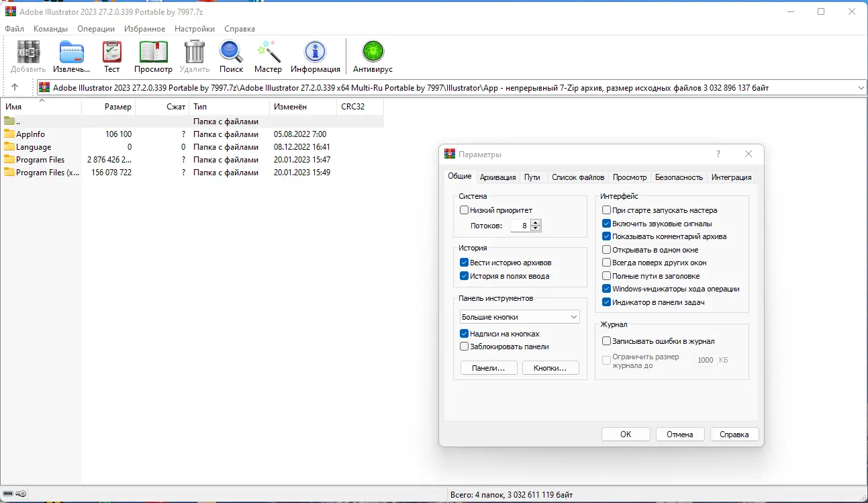868x503 pixels.
Task: Select the Просмотр tab in Параметры
Action: click(x=630, y=177)
